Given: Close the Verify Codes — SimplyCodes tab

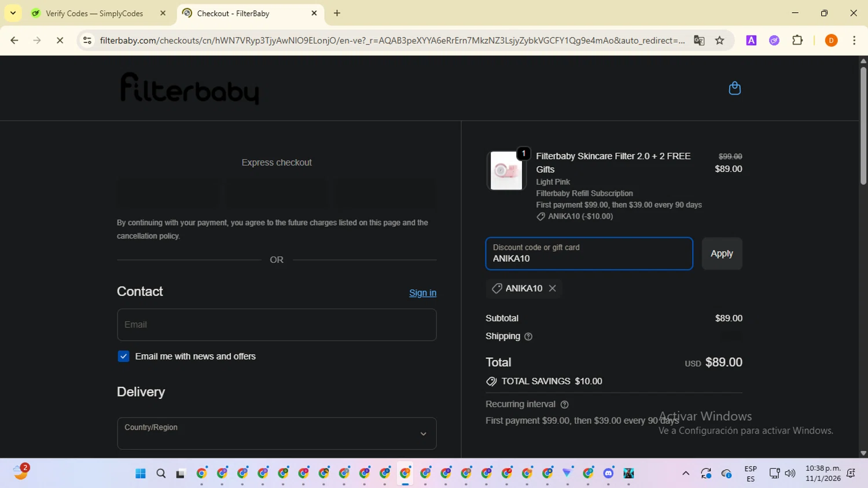Looking at the screenshot, I should pos(163,13).
